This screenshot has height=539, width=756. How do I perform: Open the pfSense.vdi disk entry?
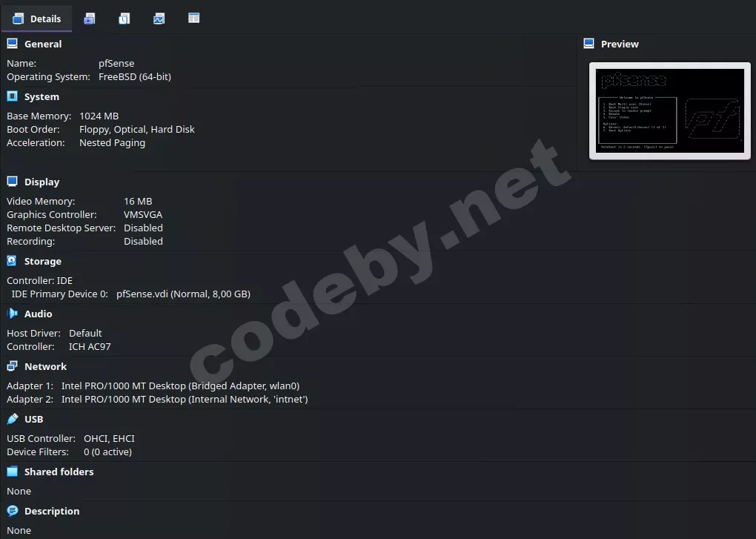[182, 294]
